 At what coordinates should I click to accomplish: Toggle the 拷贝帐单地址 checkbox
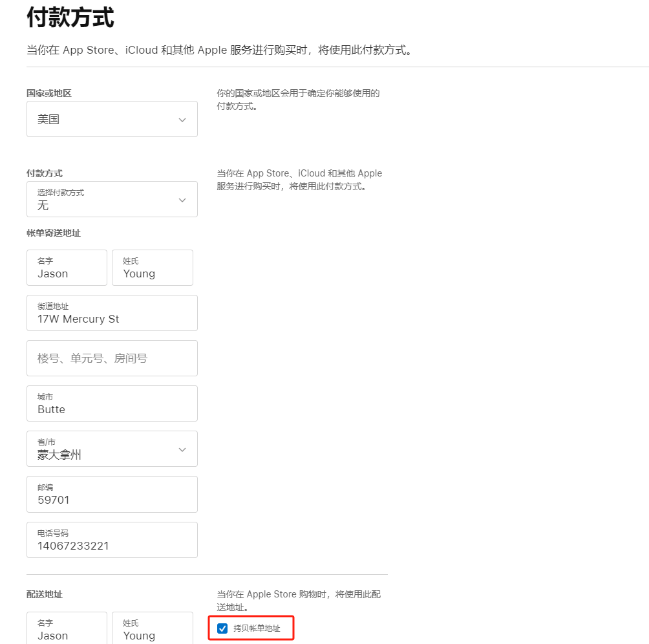(x=222, y=628)
